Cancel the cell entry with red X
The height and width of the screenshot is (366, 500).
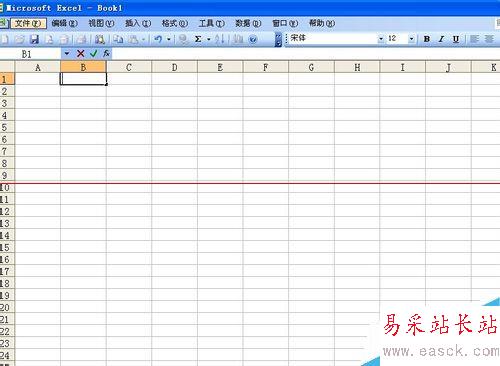(x=80, y=53)
